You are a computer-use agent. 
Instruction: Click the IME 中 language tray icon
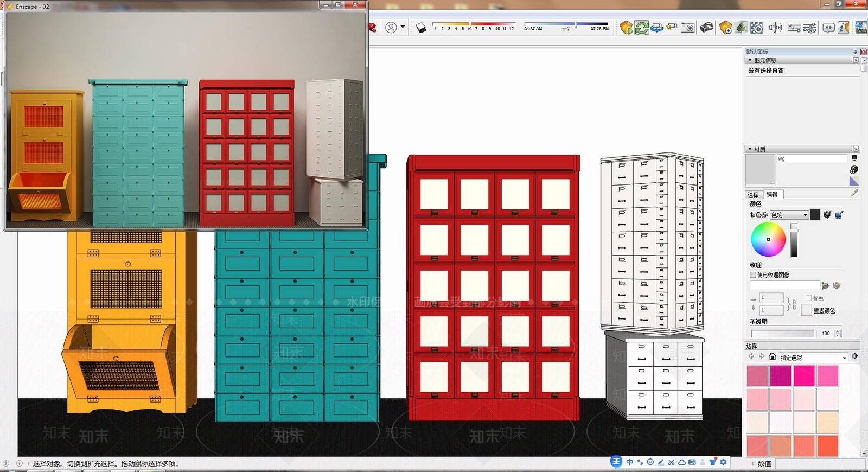pyautogui.click(x=629, y=462)
